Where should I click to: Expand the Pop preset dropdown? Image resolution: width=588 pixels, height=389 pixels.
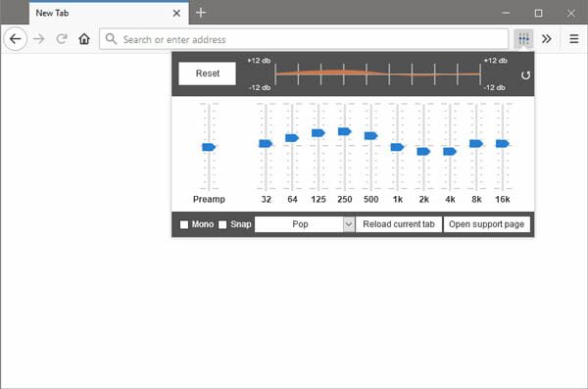(305, 224)
